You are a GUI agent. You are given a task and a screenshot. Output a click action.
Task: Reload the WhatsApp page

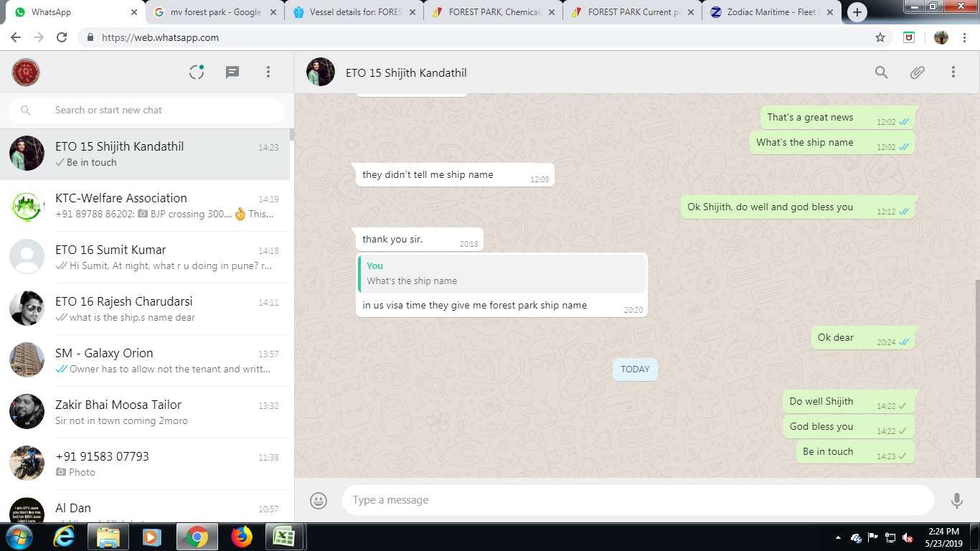coord(62,37)
